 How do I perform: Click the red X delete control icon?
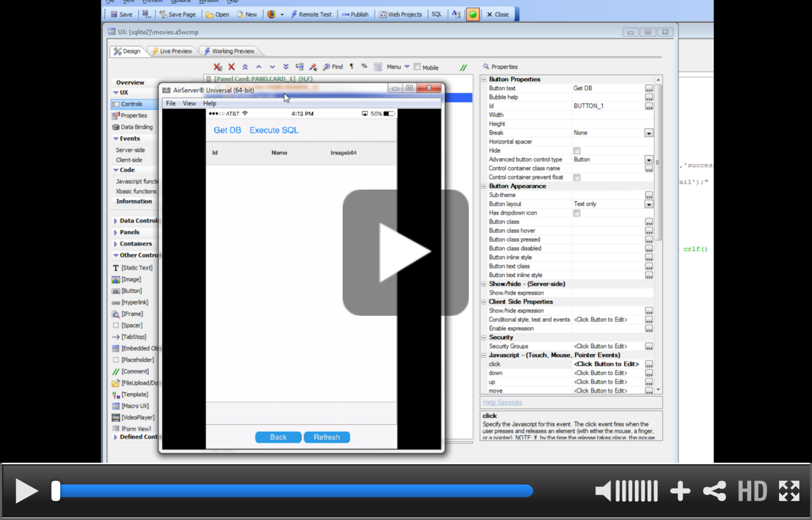pos(232,67)
